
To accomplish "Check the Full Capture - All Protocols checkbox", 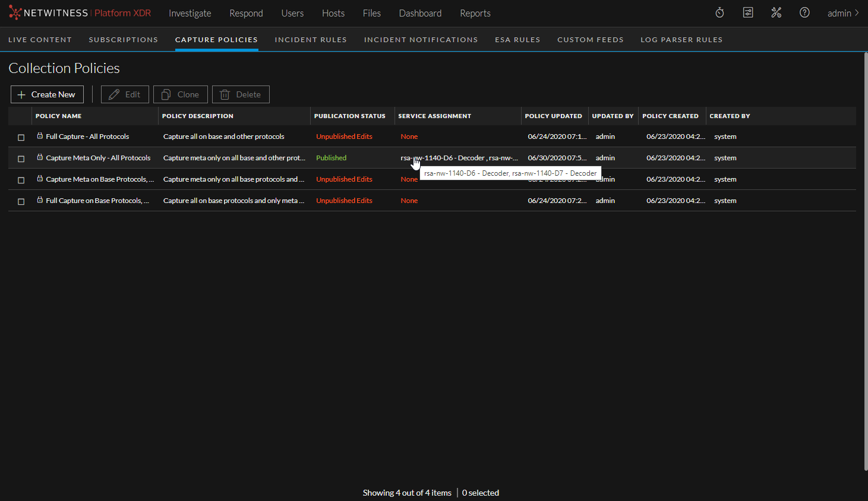I will point(21,137).
